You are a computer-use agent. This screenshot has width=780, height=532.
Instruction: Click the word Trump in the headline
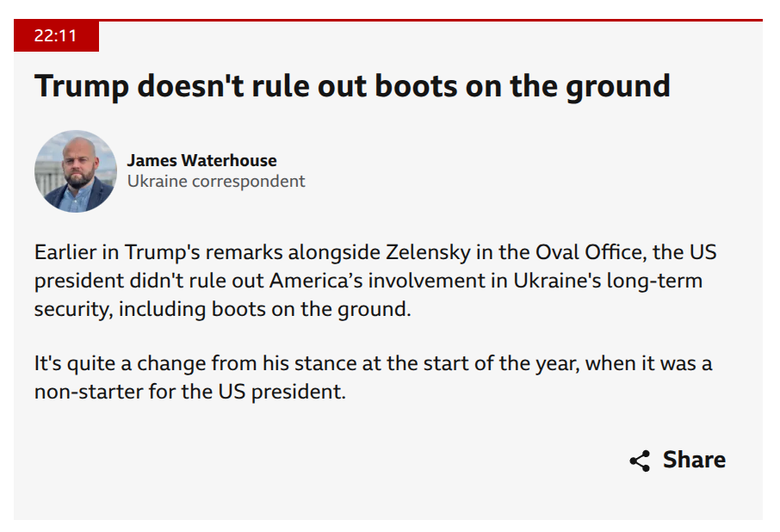point(82,88)
